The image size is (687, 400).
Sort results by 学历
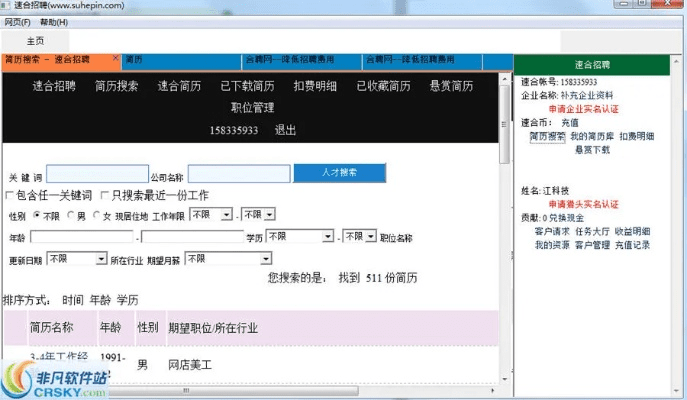[x=127, y=300]
